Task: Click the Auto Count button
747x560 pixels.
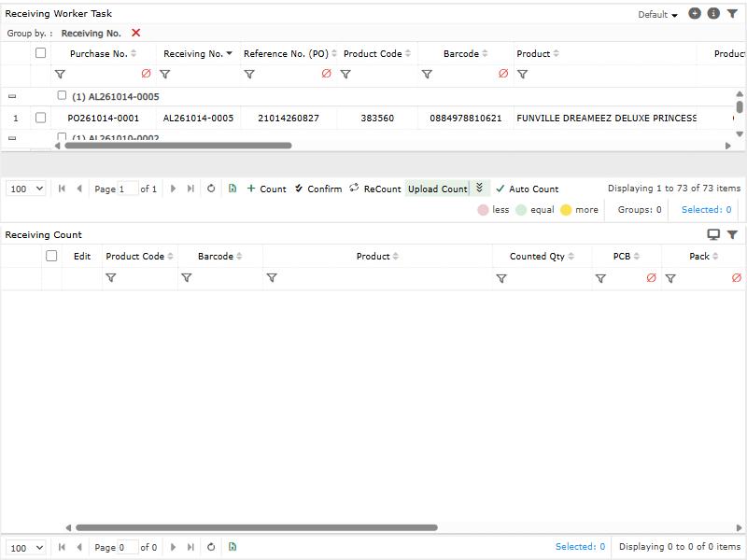Action: [x=527, y=189]
